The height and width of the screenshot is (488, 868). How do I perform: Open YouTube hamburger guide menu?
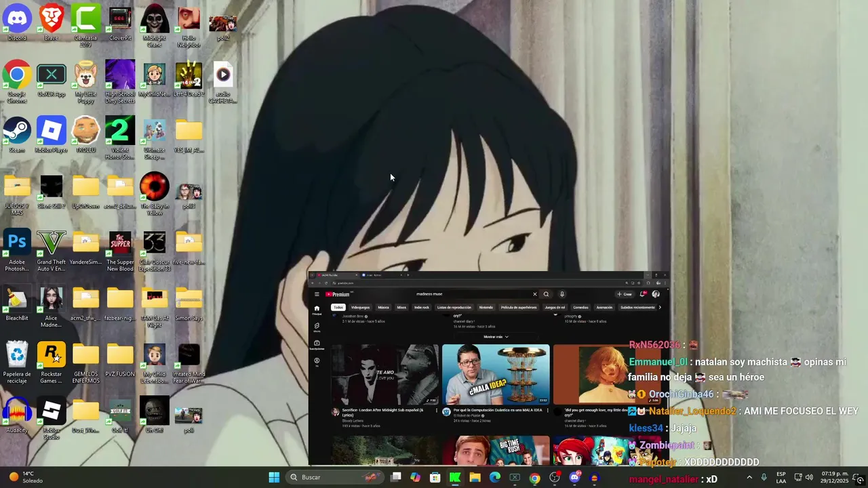coord(317,294)
